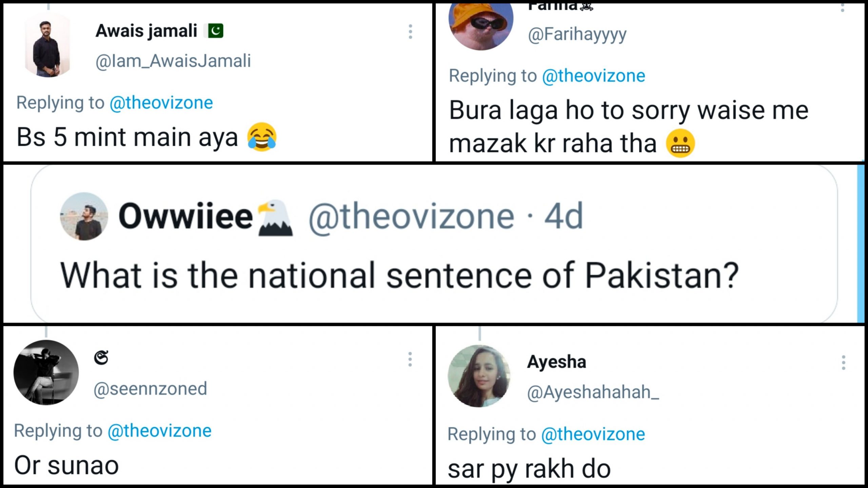Image resolution: width=868 pixels, height=488 pixels.
Task: Click the Ayesha display name
Action: pyautogui.click(x=556, y=362)
